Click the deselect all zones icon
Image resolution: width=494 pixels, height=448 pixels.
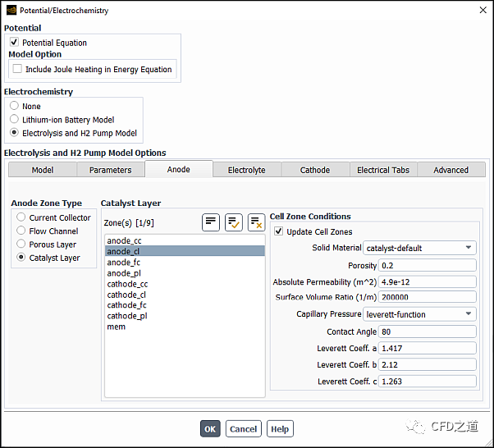(x=256, y=222)
